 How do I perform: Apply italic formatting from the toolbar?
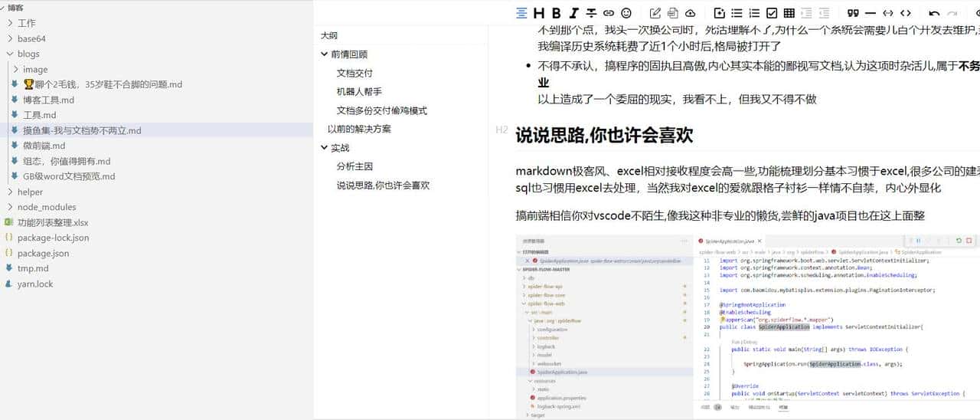pyautogui.click(x=574, y=13)
